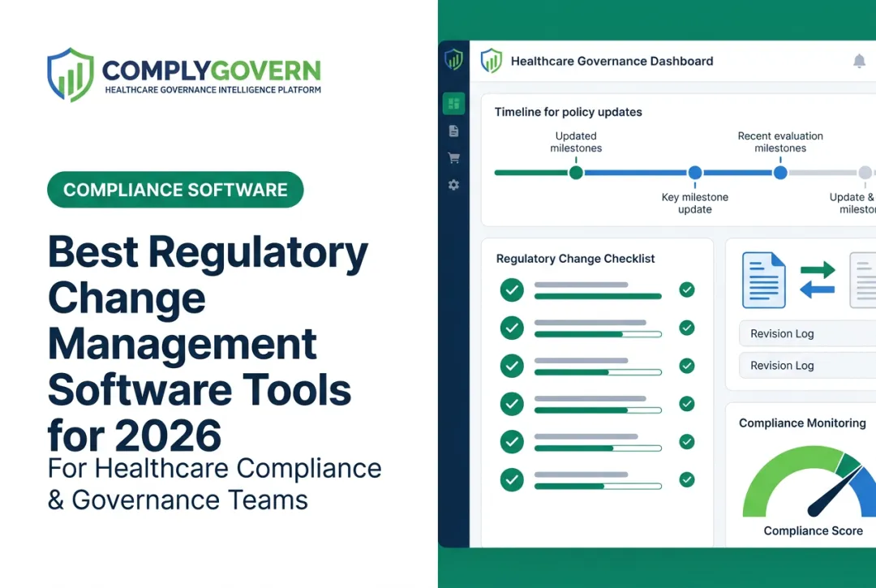Image resolution: width=876 pixels, height=588 pixels.
Task: Click the gray document icon at right edge
Action: coord(862,280)
